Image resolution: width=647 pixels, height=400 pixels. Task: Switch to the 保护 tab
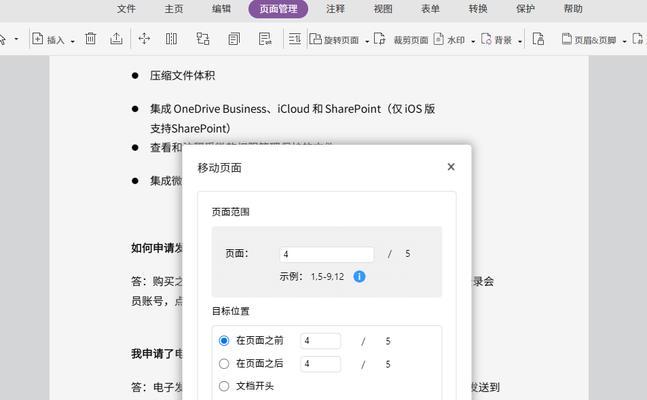525,9
